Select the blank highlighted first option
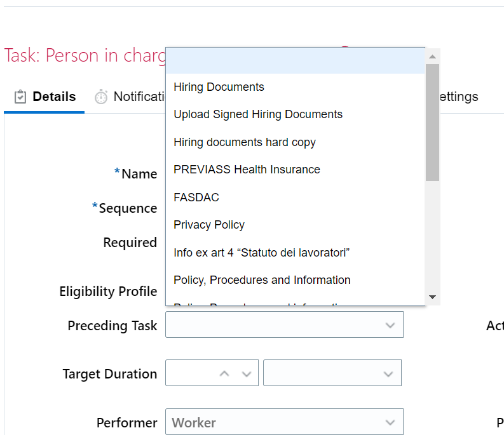This screenshot has height=435, width=504. pos(295,61)
